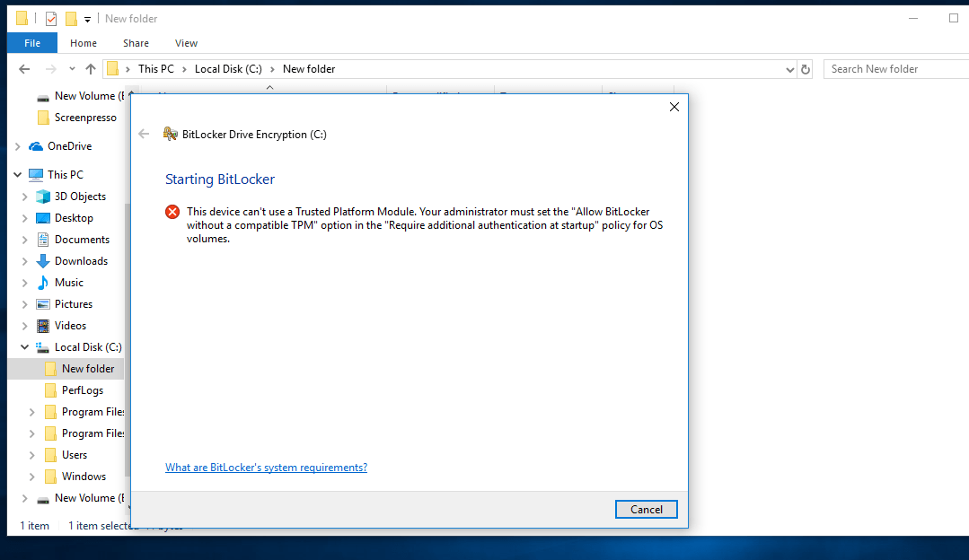Viewport: 969px width, 560px height.
Task: Click Cancel in the BitLocker dialog
Action: click(646, 509)
